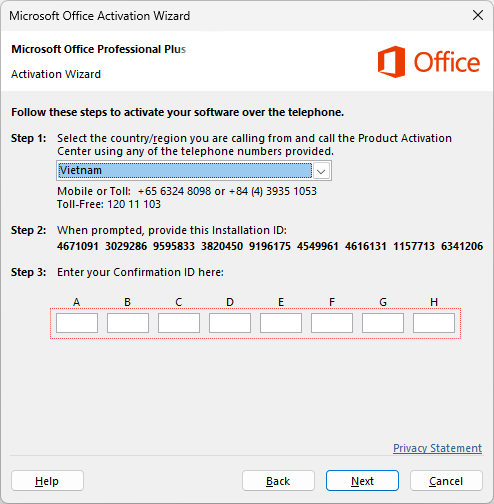Viewport: 494px width, 504px height.
Task: Cancel the activation wizard
Action: (446, 481)
